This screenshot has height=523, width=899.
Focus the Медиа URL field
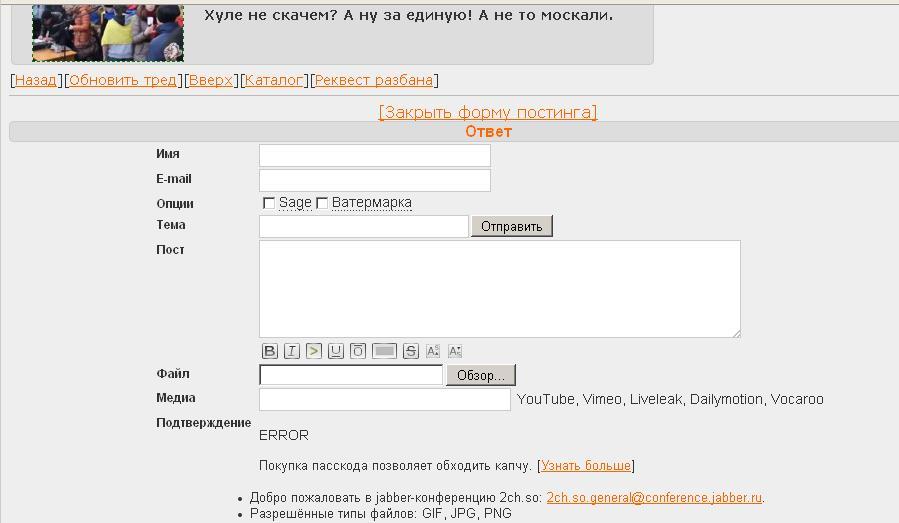[x=385, y=400]
